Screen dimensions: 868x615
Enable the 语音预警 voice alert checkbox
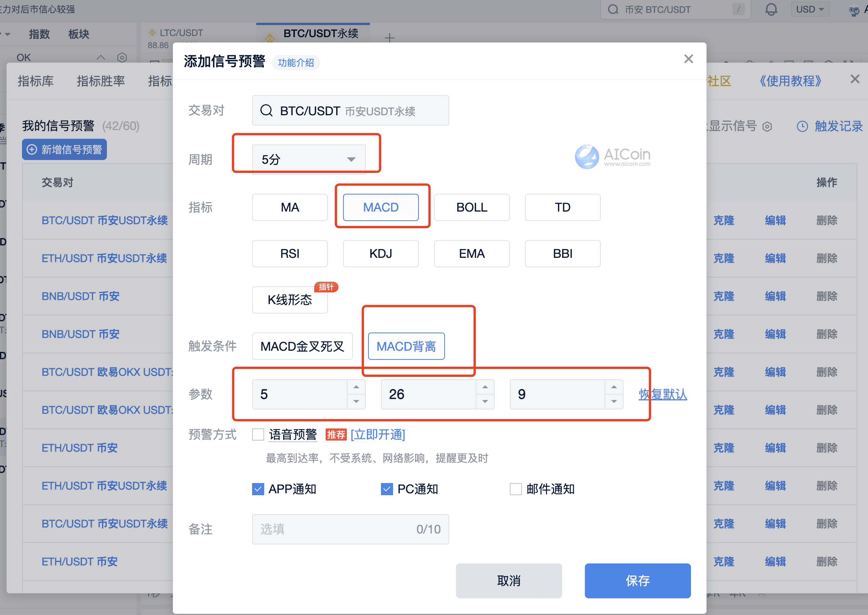click(x=258, y=435)
